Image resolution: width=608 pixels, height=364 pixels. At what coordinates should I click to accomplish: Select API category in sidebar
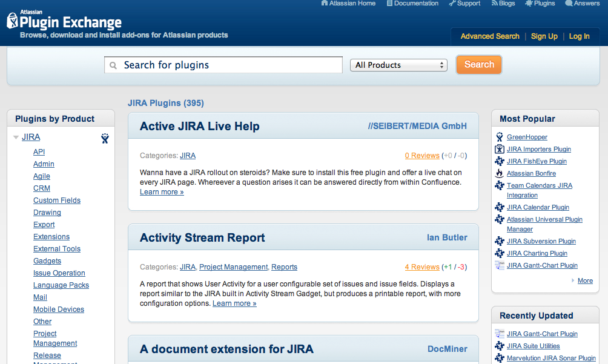tap(39, 152)
